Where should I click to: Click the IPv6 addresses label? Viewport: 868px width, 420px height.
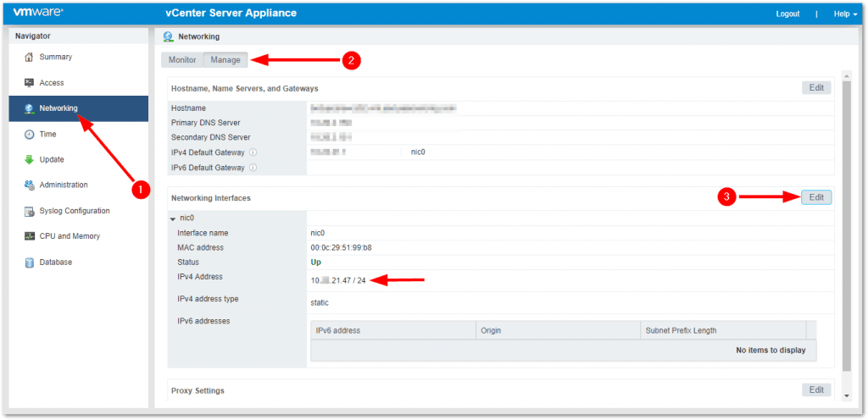203,321
